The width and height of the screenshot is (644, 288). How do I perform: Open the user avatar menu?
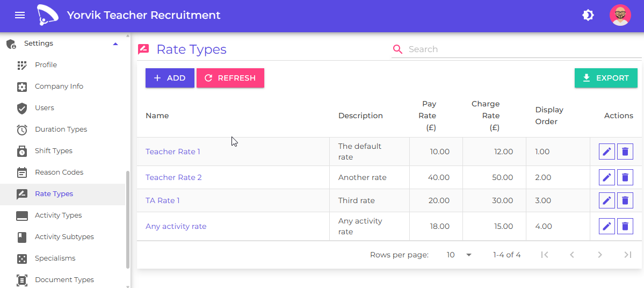click(620, 15)
